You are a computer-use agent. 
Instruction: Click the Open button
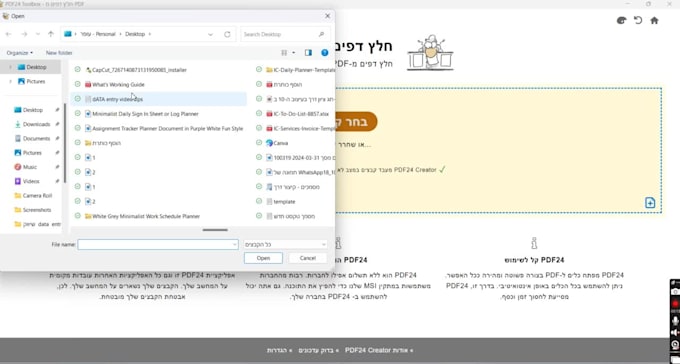[263, 258]
